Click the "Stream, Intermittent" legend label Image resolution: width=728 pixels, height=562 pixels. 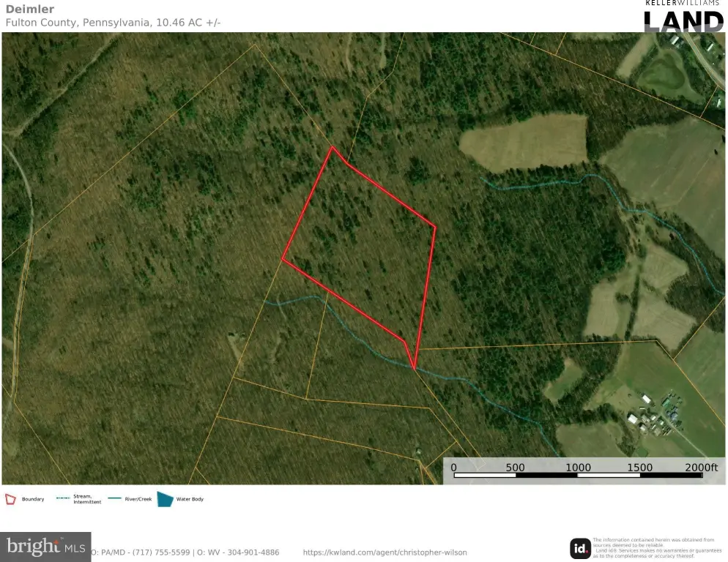click(87, 499)
